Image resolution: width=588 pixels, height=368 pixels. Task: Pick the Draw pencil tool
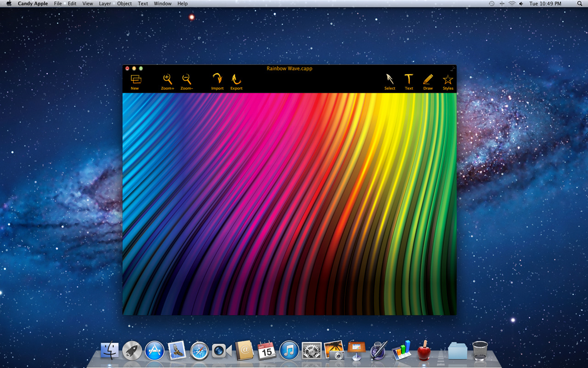coord(428,82)
